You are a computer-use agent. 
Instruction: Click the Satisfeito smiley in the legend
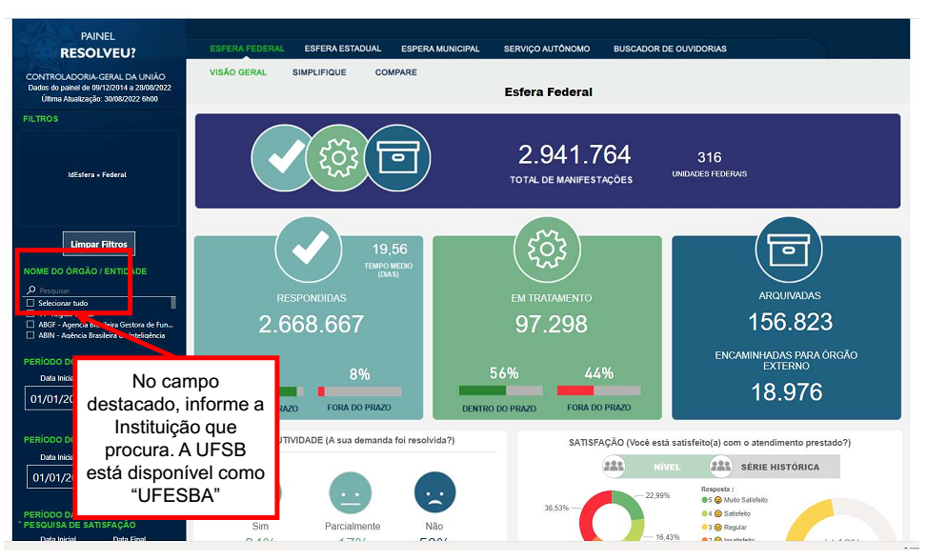pyautogui.click(x=718, y=514)
